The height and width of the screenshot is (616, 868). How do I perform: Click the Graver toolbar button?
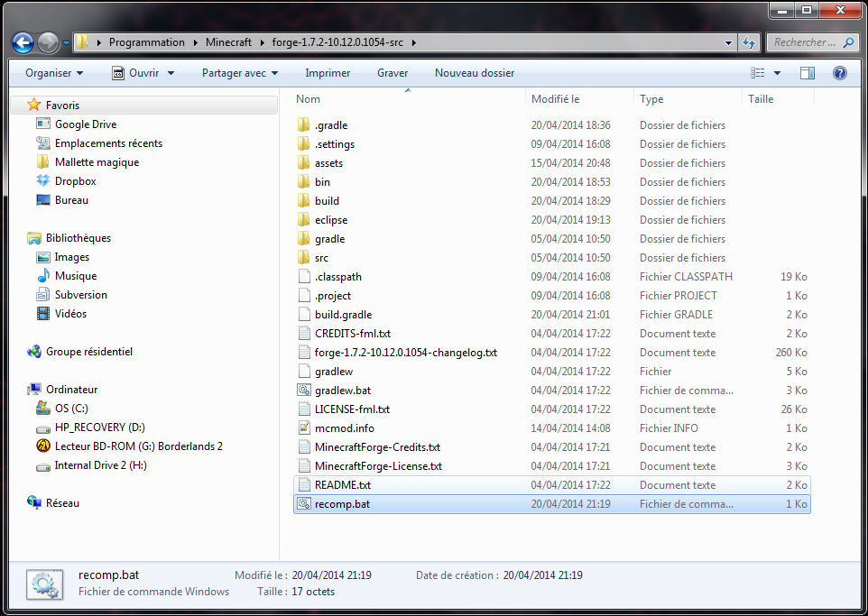pos(392,73)
